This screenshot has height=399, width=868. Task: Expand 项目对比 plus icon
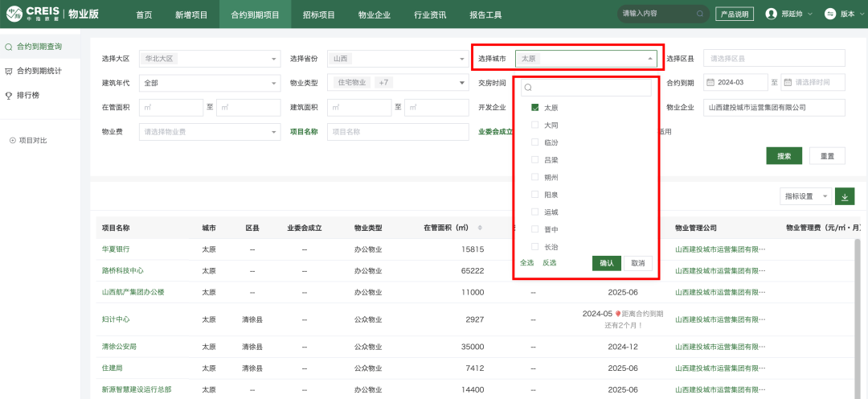point(13,141)
